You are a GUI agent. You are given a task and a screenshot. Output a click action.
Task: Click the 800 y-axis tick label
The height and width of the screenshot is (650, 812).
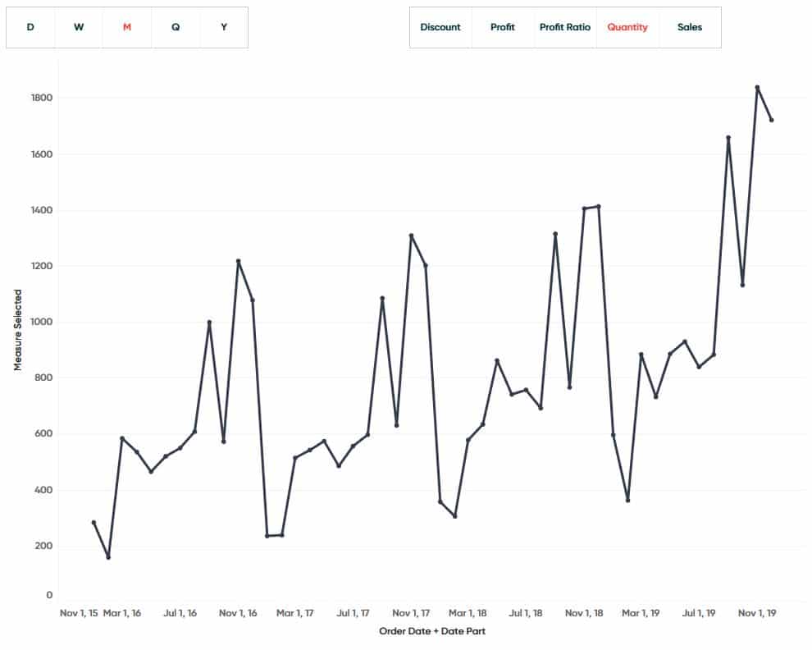[x=44, y=378]
